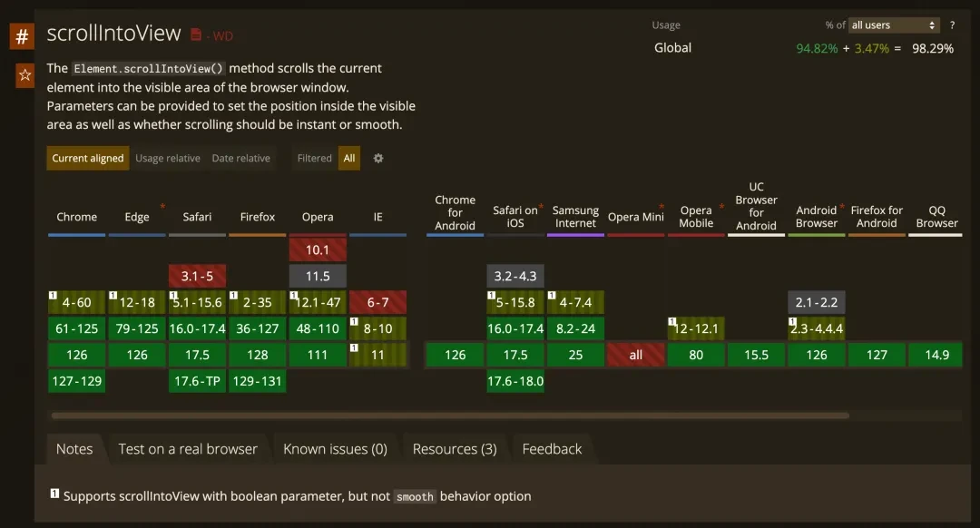
Task: Click the Opera Mini header
Action: 635,217
